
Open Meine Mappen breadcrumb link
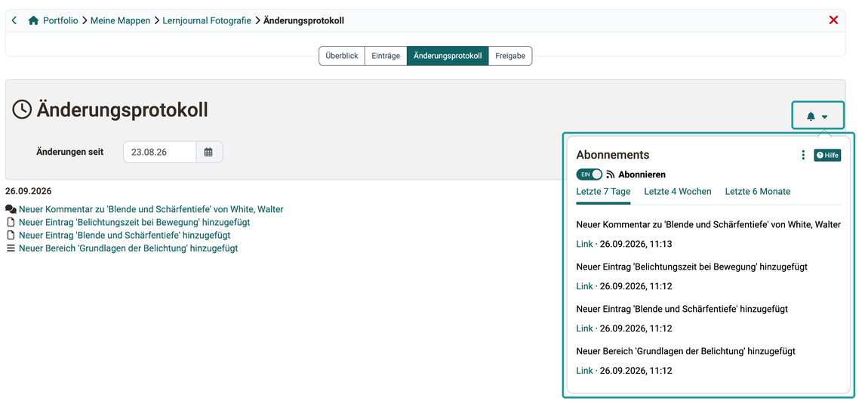[120, 20]
